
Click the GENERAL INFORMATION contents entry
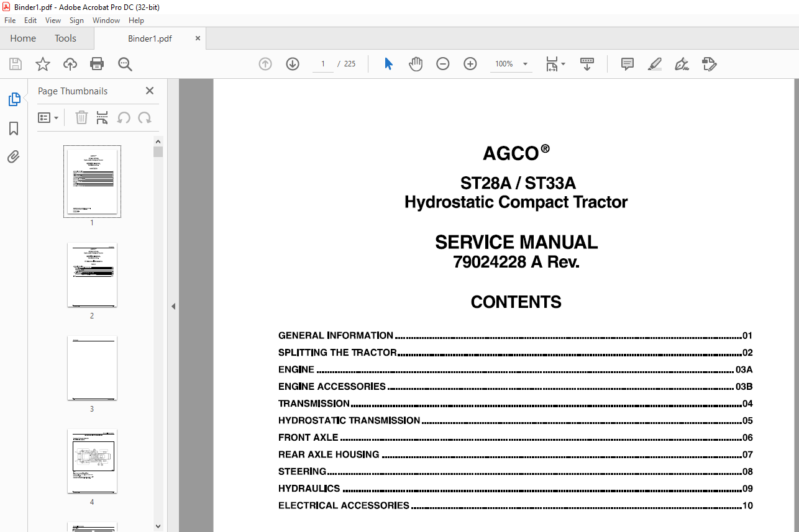515,336
